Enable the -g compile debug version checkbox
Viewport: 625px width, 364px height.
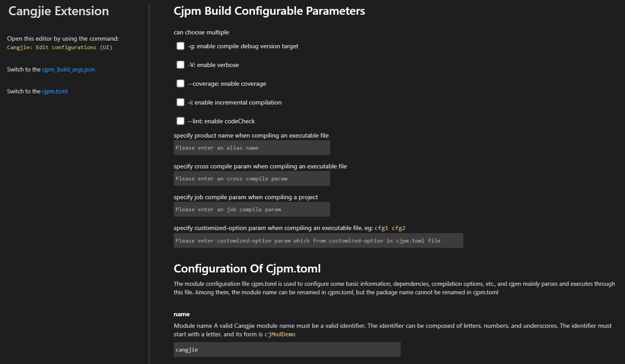point(180,46)
